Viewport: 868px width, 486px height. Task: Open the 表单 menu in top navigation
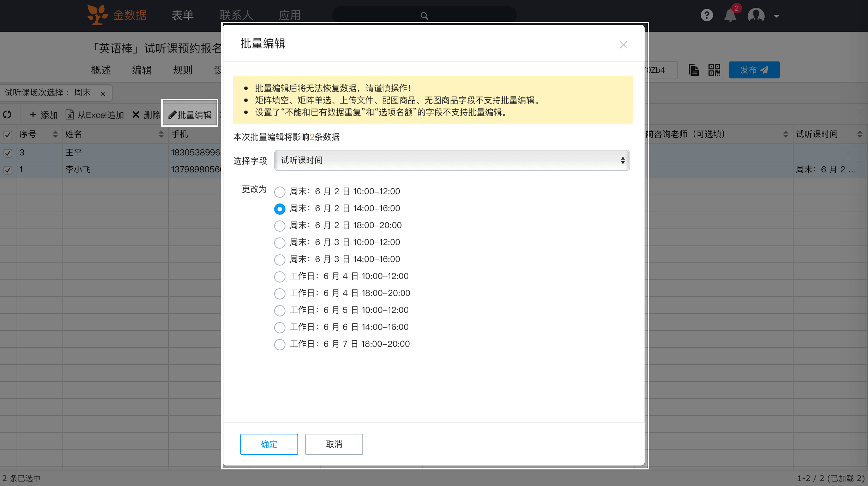182,15
